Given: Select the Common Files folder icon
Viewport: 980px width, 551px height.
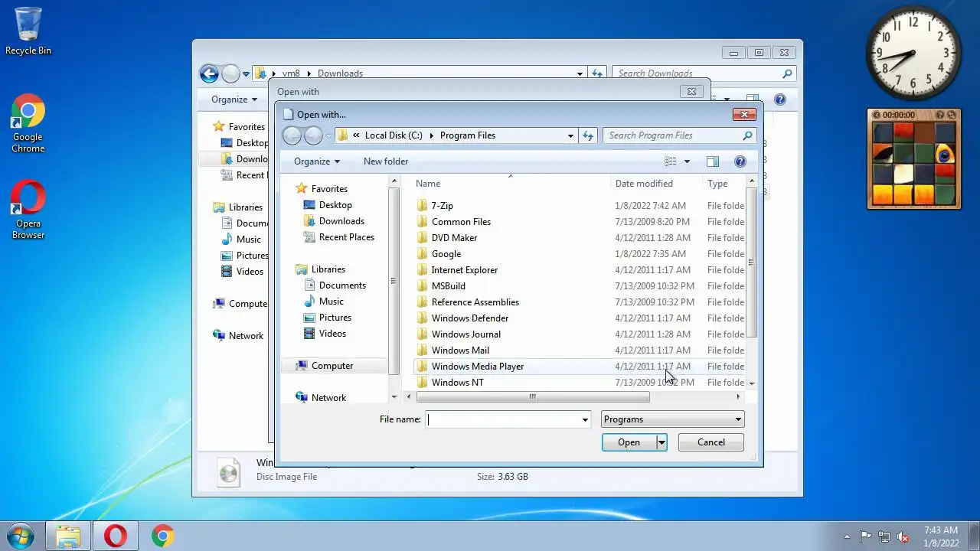Looking at the screenshot, I should click(x=422, y=222).
